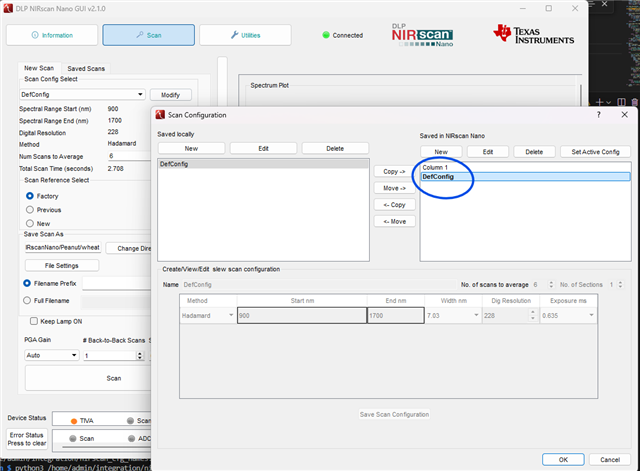This screenshot has height=471, width=640.
Task: Click New under Saved locally
Action: pyautogui.click(x=191, y=149)
